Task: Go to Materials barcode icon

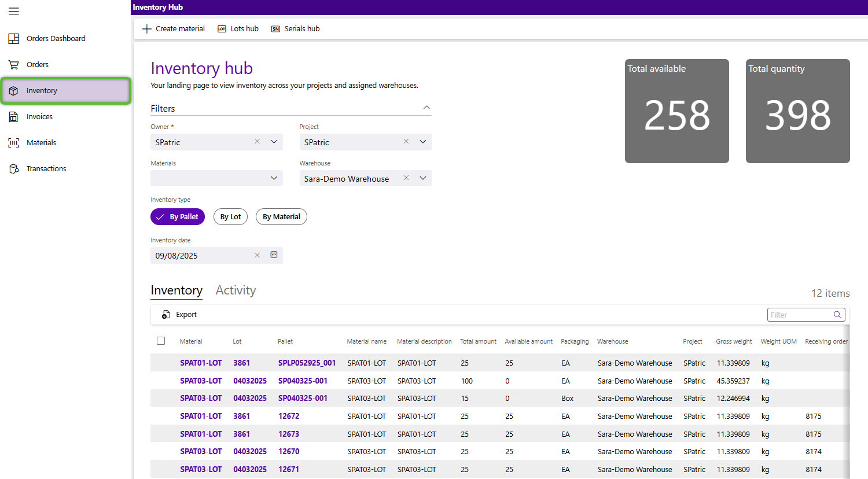Action: pos(14,143)
